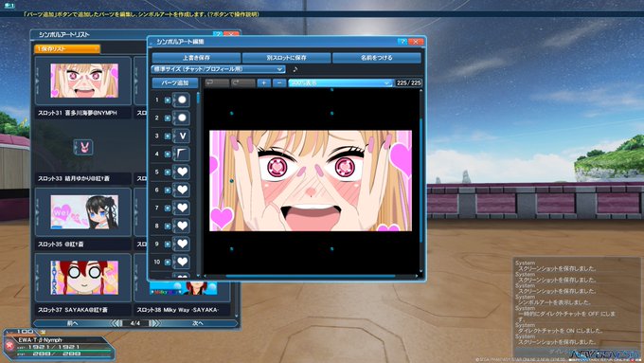Select the slot 37 SAYAKA red-haired thumbnail
This screenshot has width=644, height=363.
pyautogui.click(x=84, y=278)
